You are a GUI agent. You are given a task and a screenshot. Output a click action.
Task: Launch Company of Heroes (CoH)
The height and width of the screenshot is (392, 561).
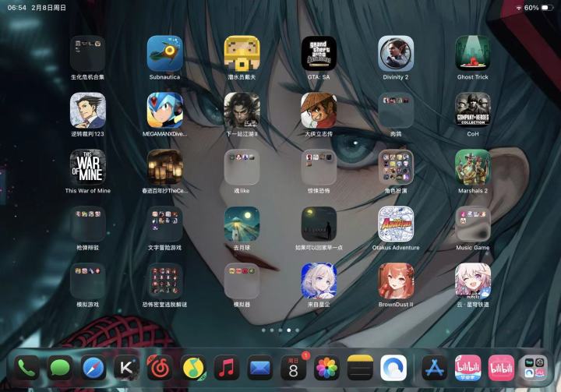coord(473,110)
